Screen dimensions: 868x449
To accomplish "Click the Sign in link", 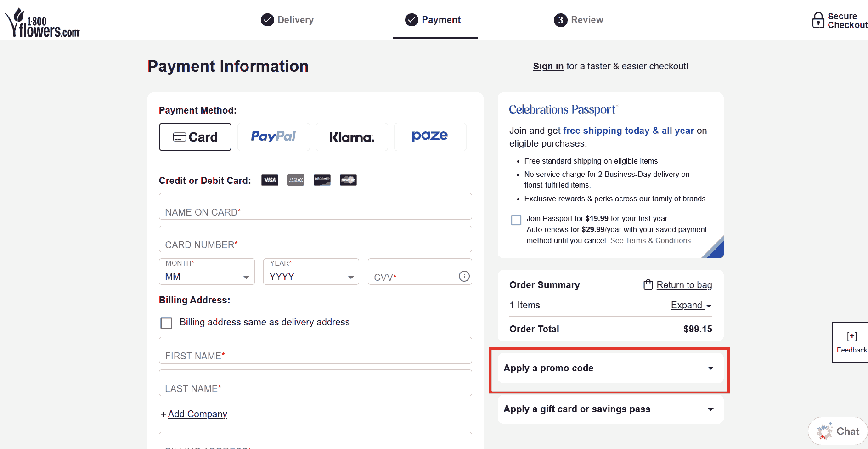I will (548, 66).
